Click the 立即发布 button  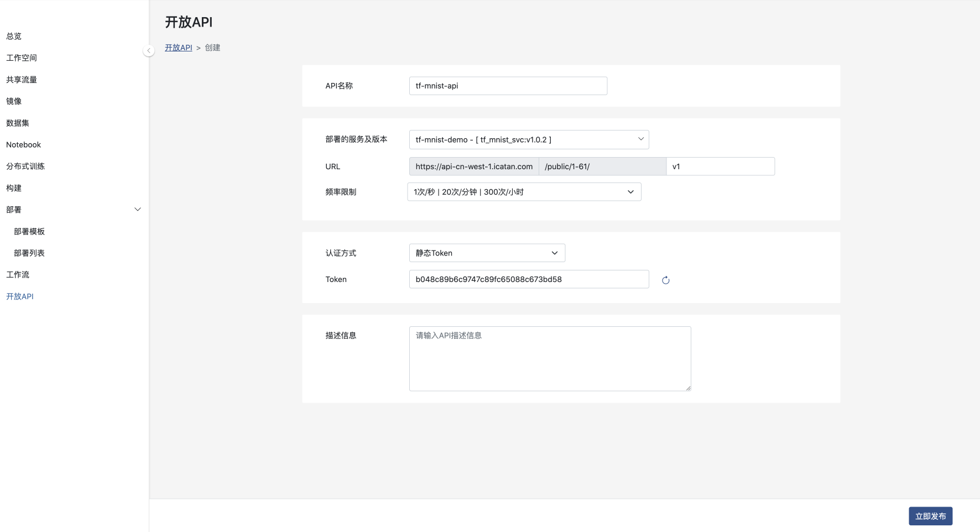point(930,516)
